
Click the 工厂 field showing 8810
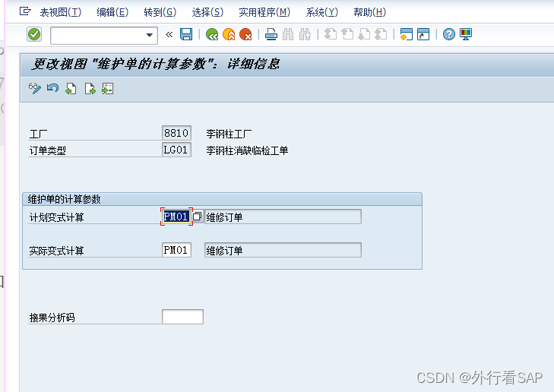[176, 133]
